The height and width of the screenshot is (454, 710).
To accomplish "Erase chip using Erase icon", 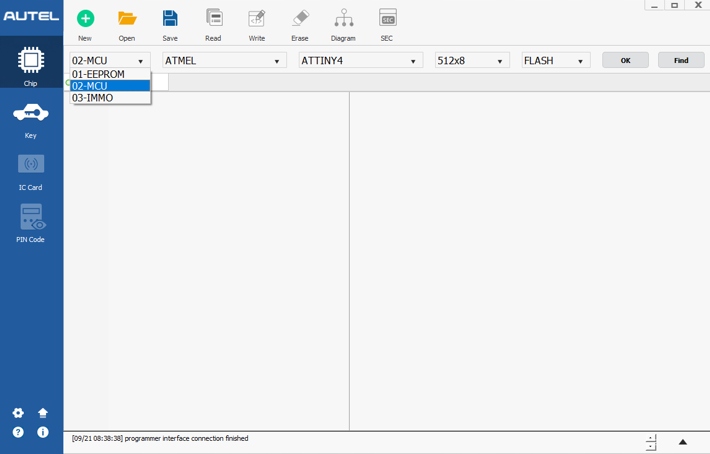I will coord(300,19).
